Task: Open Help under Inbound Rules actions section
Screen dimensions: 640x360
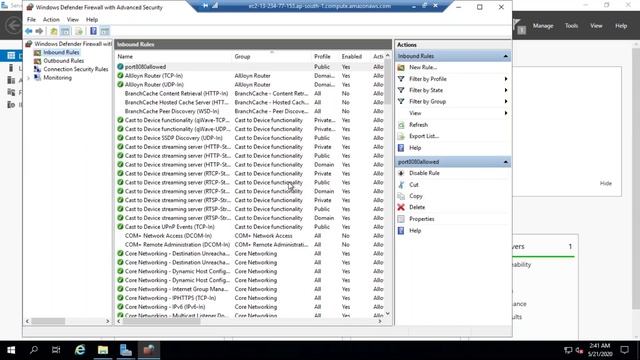Action: [x=415, y=148]
